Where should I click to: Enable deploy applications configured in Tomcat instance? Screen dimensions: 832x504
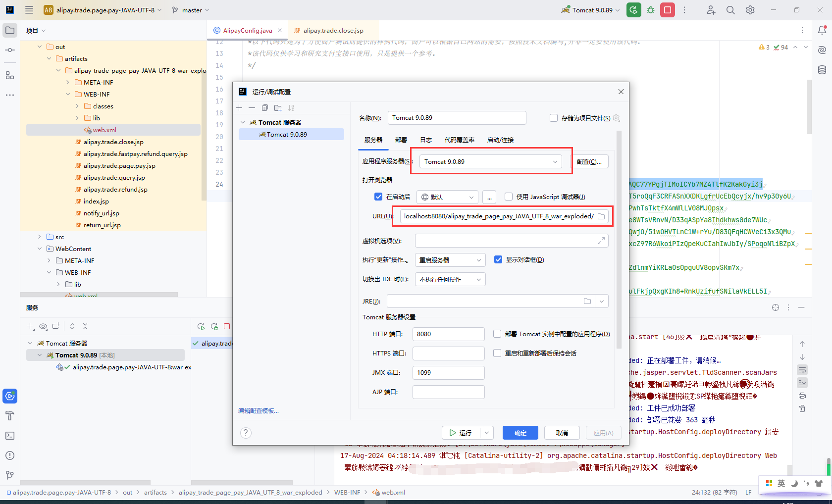tap(497, 334)
